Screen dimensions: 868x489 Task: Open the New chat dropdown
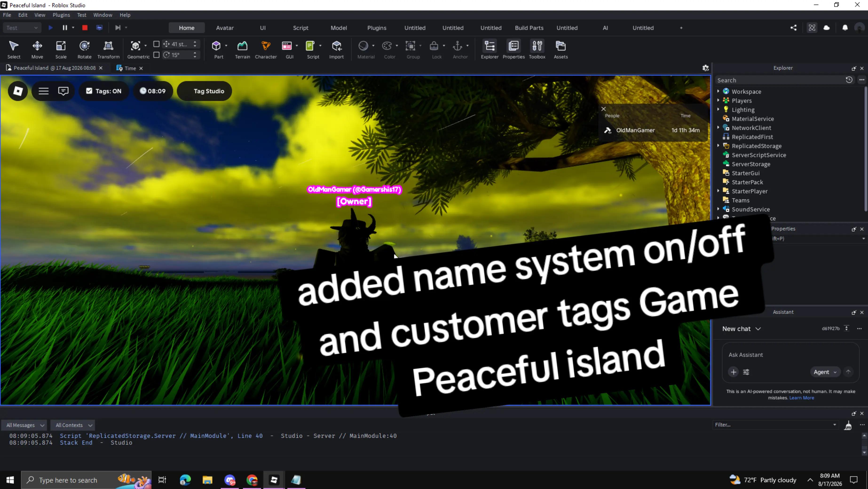[x=741, y=329]
